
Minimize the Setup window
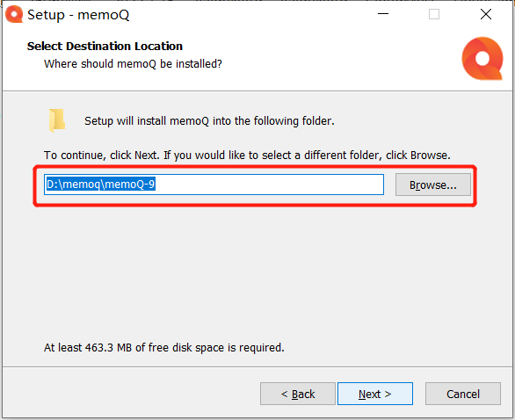coord(383,14)
